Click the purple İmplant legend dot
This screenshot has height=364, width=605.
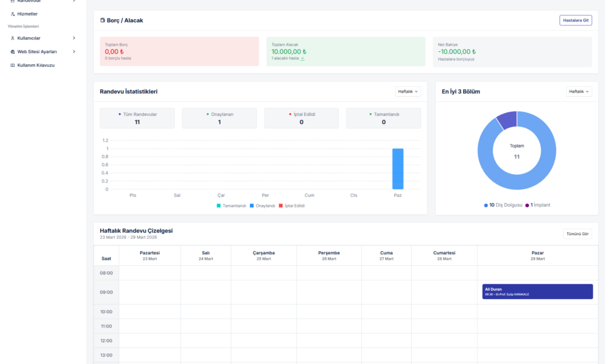(527, 205)
